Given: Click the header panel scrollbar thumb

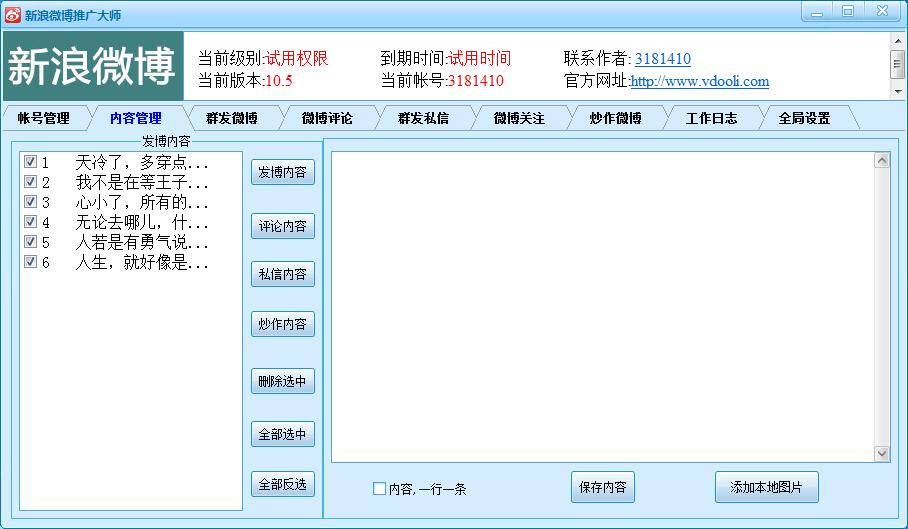Looking at the screenshot, I should [x=898, y=64].
